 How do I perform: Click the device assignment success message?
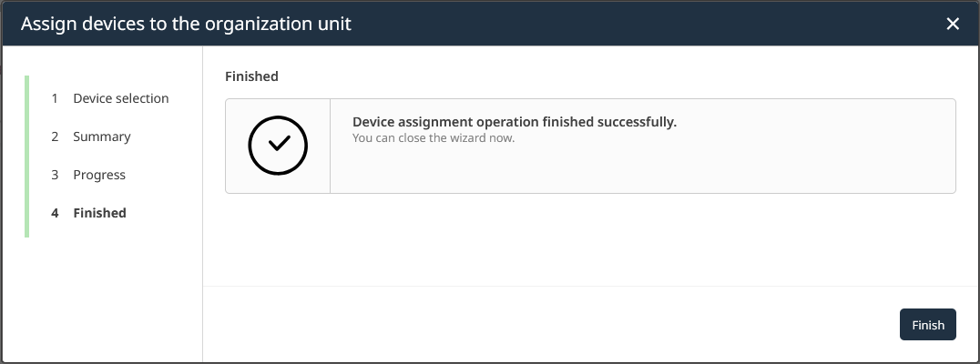pyautogui.click(x=514, y=122)
